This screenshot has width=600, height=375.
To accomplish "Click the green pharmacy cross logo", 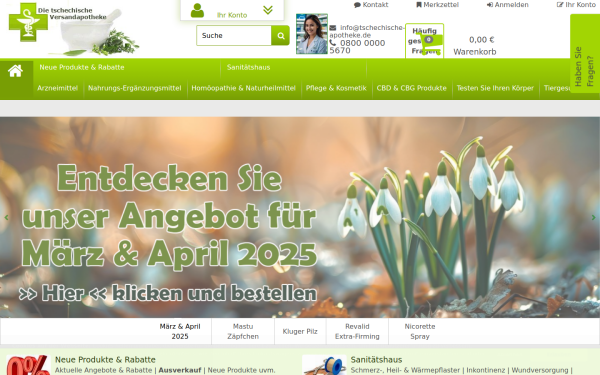I will pos(28,22).
